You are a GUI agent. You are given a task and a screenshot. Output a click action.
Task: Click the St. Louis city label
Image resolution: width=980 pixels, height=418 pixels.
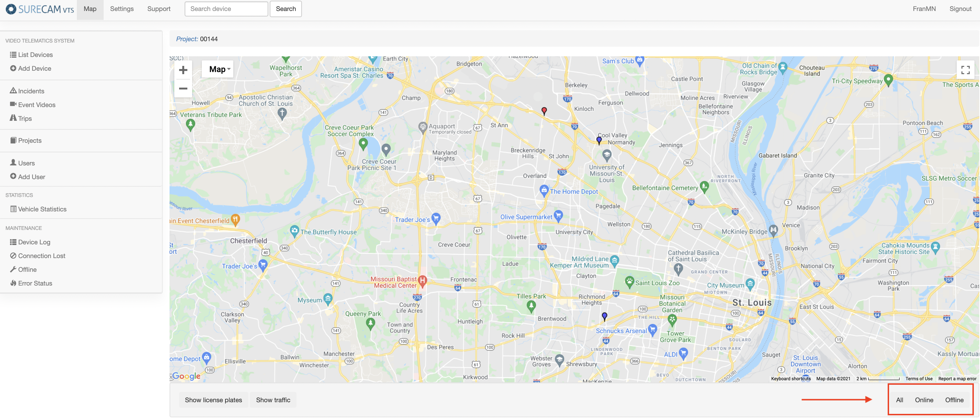click(752, 302)
